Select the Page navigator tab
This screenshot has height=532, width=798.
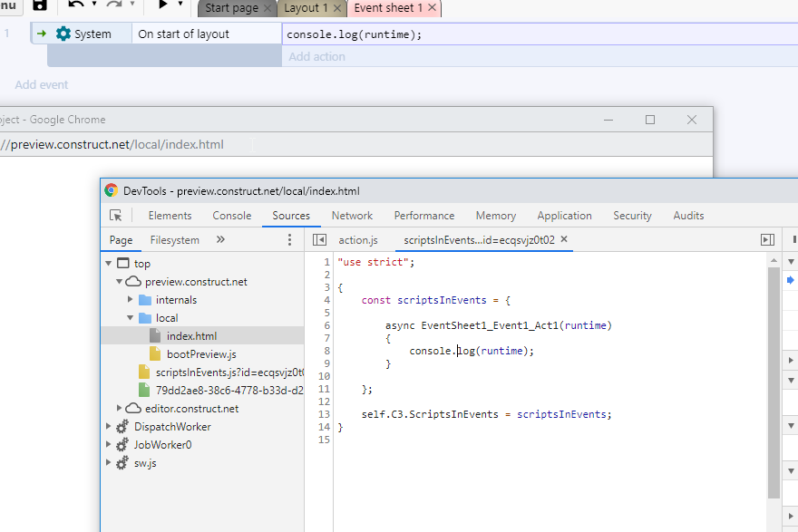[122, 240]
